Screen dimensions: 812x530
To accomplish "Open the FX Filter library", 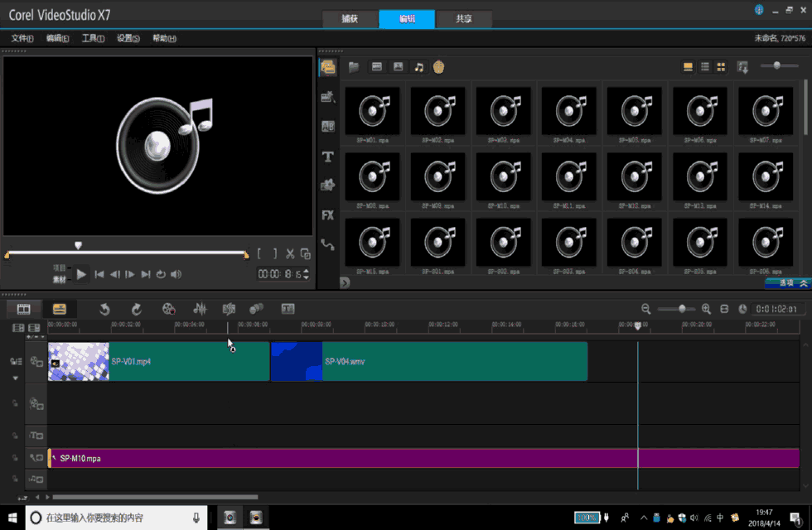I will click(328, 214).
